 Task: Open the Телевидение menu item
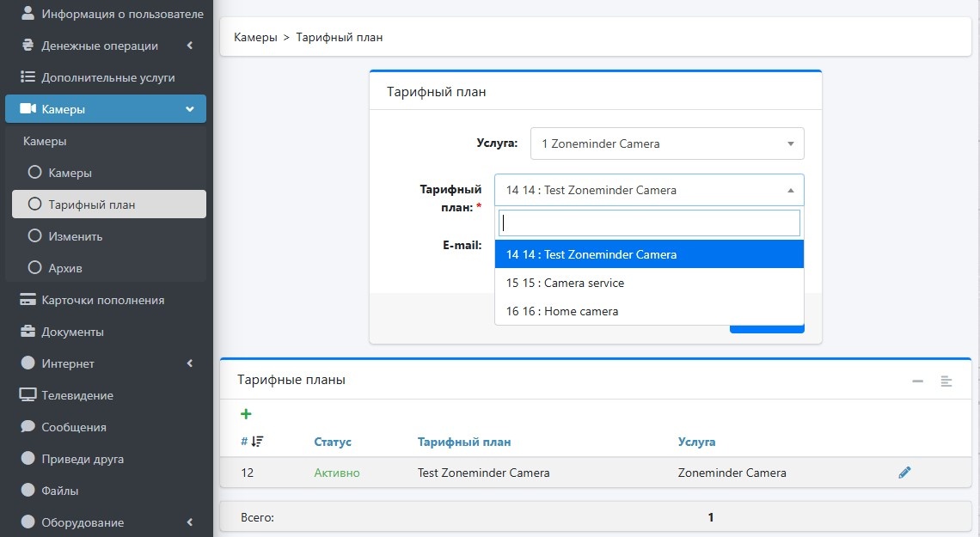pyautogui.click(x=106, y=394)
